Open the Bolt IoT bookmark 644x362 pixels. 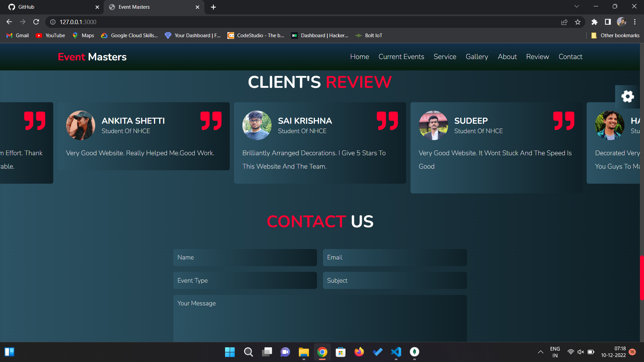[368, 35]
